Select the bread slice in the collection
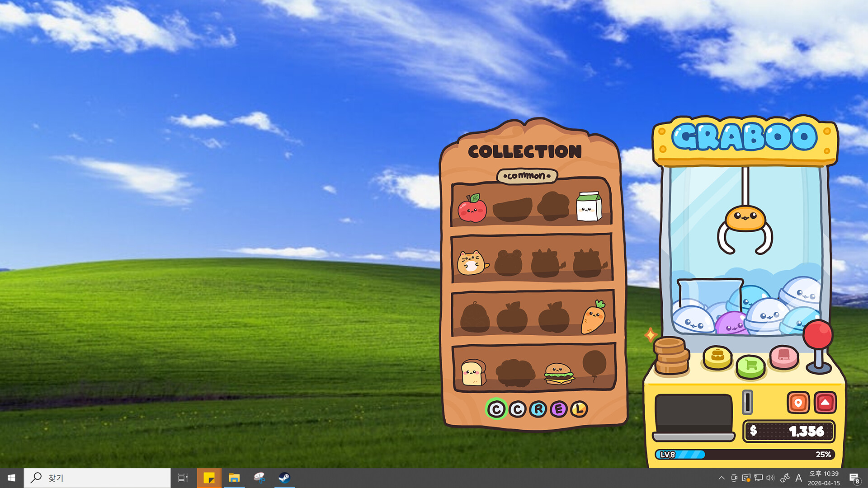 coord(473,373)
